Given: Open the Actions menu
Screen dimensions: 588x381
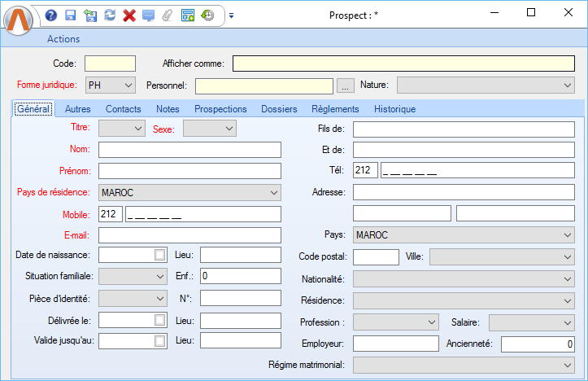Looking at the screenshot, I should [x=63, y=39].
